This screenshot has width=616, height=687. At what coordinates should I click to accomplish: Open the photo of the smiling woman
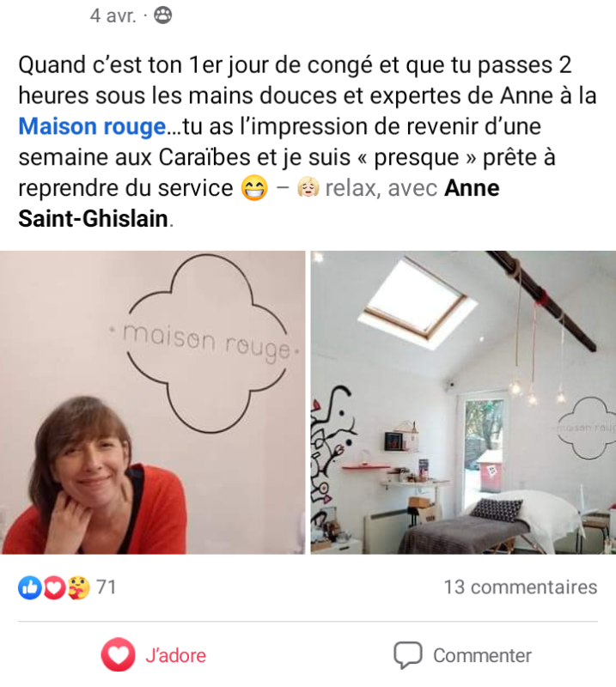coord(152,402)
